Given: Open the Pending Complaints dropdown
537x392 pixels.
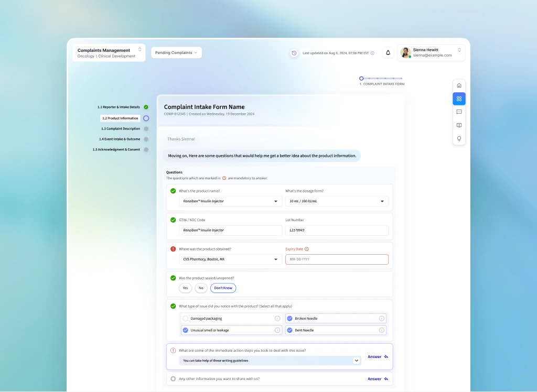Looking at the screenshot, I should coord(176,53).
